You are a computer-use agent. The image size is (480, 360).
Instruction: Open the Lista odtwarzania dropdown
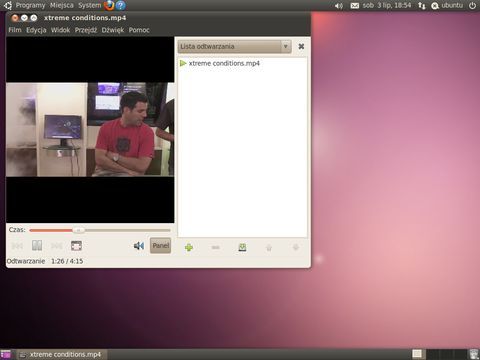point(234,47)
